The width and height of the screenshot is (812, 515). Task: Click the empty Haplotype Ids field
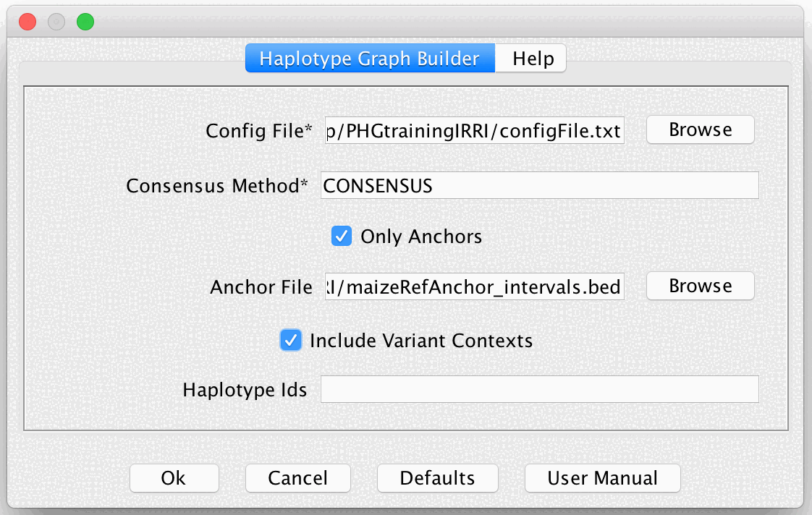point(539,389)
